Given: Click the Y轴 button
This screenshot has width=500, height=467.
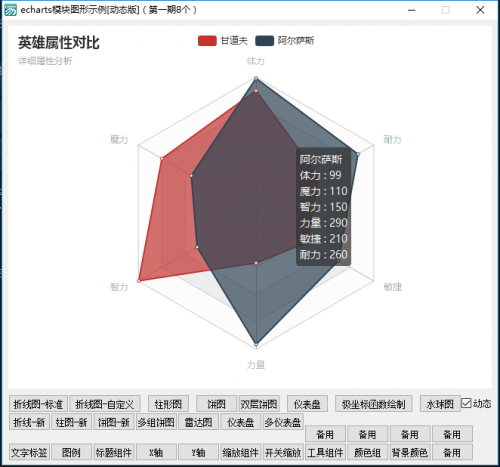Looking at the screenshot, I should 198,452.
